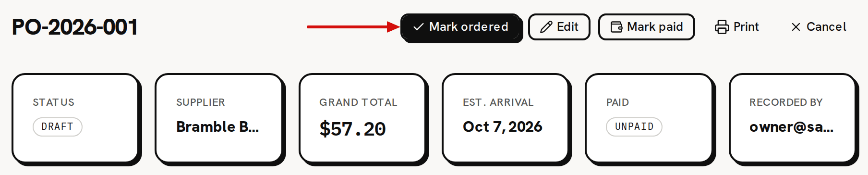Click the Cancel text label
The width and height of the screenshot is (868, 175).
[826, 27]
